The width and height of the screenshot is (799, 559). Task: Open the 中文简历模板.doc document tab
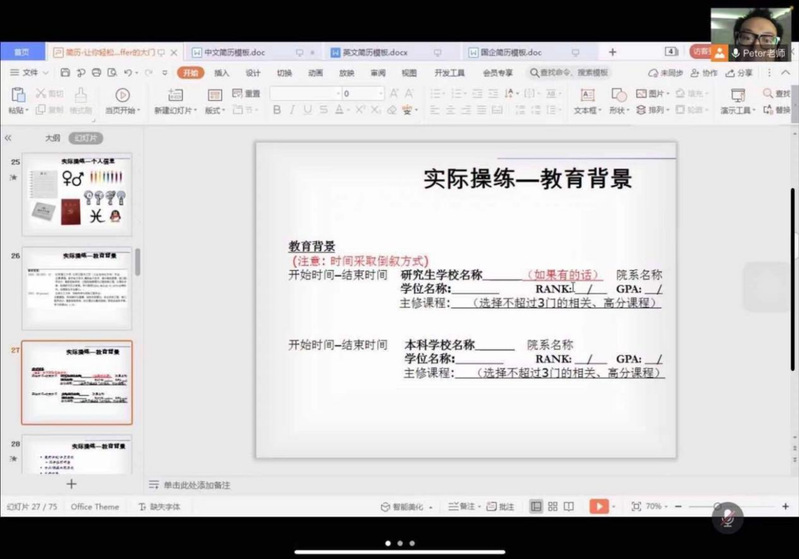232,52
